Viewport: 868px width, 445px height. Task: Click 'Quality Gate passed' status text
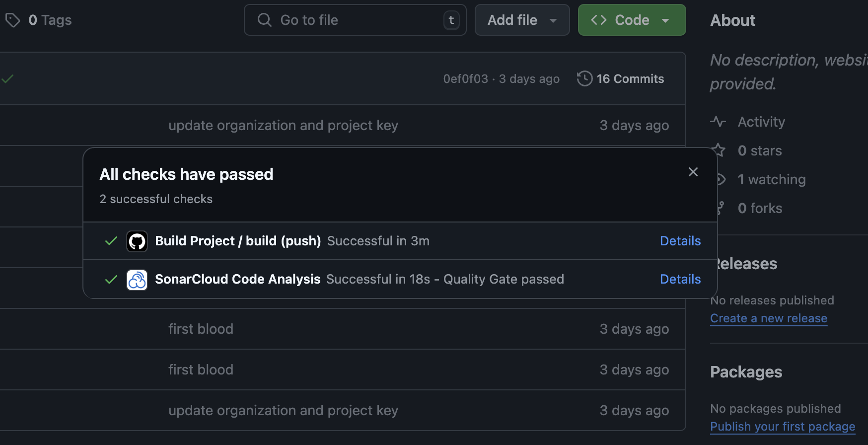click(504, 279)
